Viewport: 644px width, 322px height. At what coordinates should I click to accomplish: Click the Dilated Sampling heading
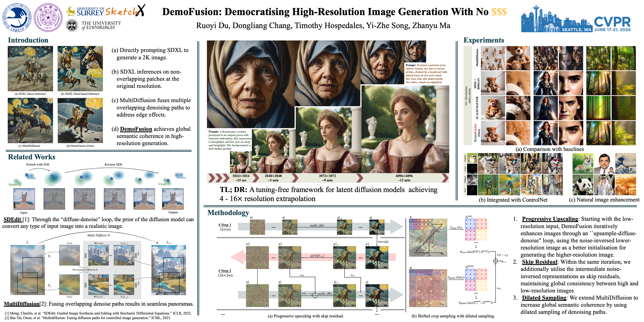click(544, 297)
